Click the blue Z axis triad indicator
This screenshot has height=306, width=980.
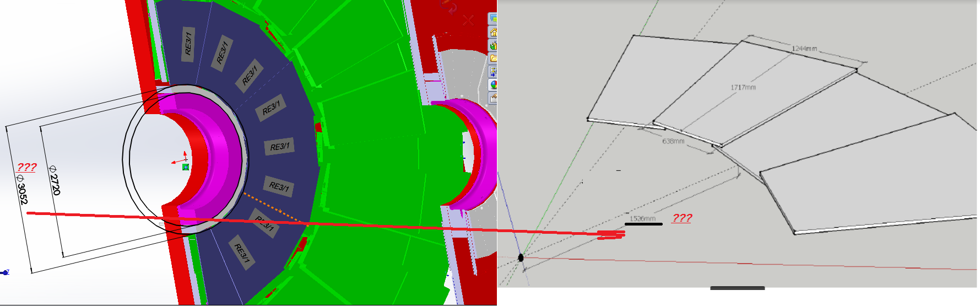(5, 272)
